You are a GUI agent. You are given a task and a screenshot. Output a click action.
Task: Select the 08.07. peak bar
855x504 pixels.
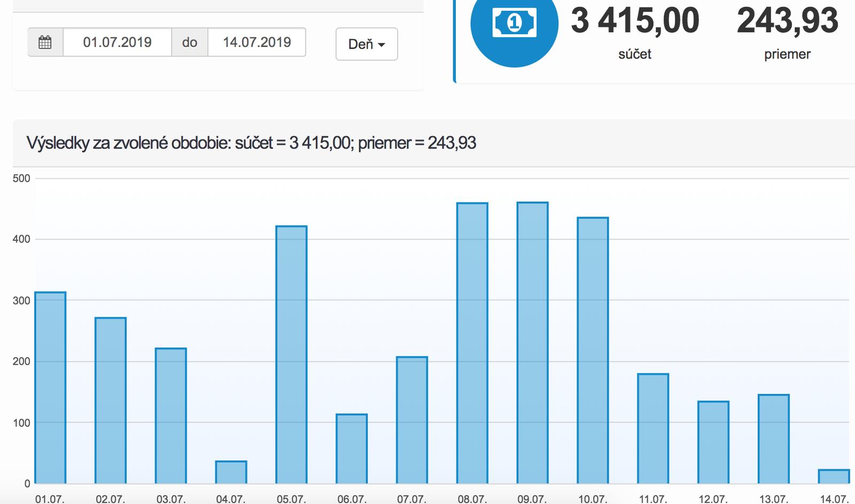coord(472,343)
